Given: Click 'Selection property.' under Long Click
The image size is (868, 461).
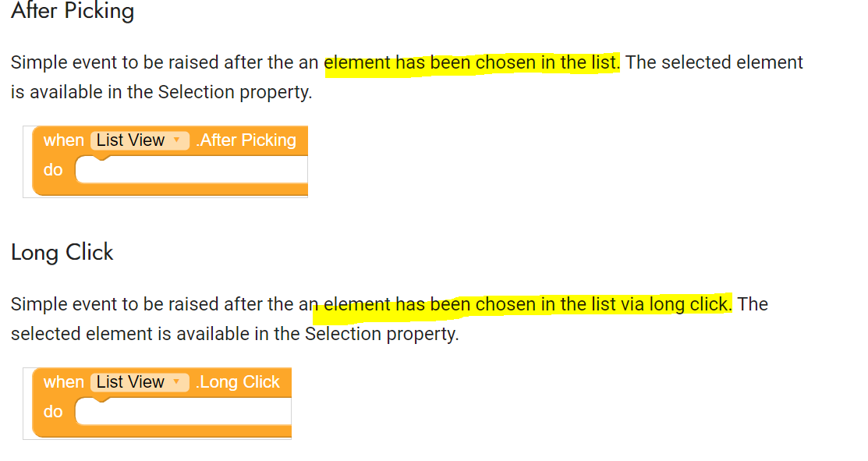Looking at the screenshot, I should click(382, 335).
